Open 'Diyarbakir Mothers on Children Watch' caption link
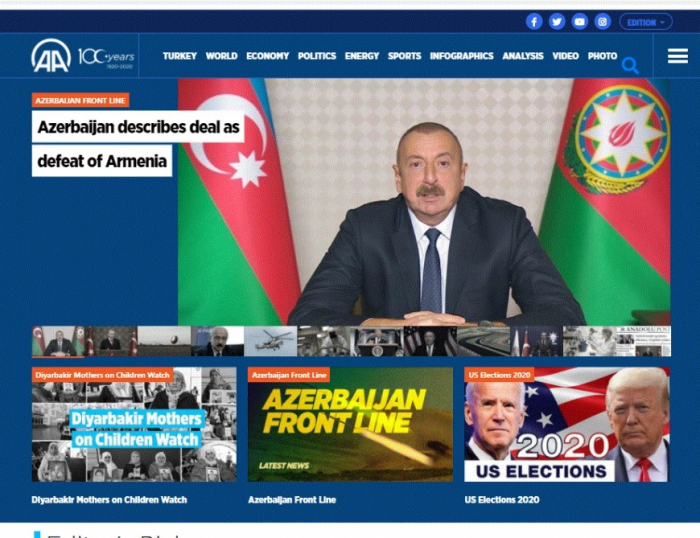 click(x=109, y=500)
